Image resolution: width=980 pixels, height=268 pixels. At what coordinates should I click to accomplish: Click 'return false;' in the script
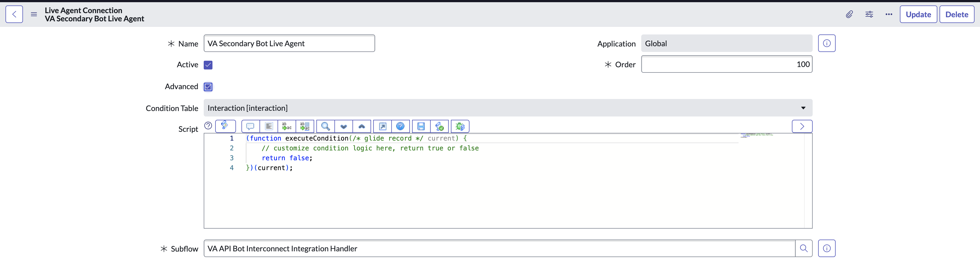tap(287, 158)
